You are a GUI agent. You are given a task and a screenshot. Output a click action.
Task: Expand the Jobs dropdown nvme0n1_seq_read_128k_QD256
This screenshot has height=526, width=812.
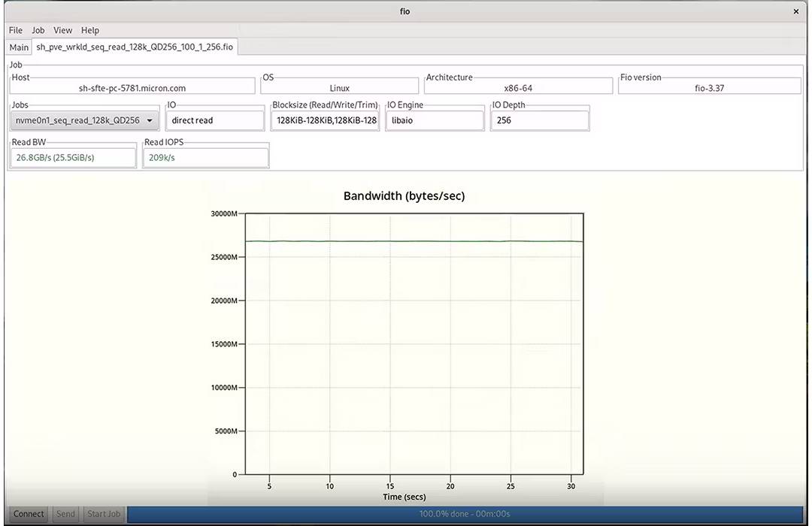[85, 121]
